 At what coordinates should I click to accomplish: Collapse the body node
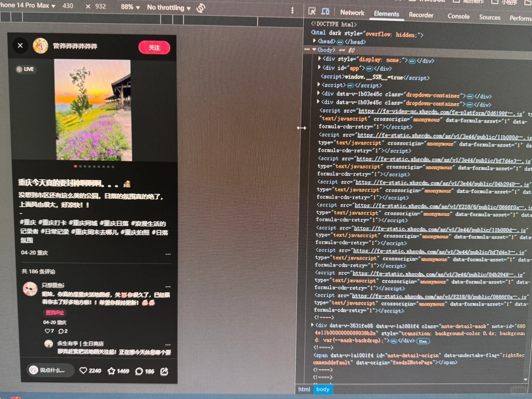pyautogui.click(x=314, y=50)
